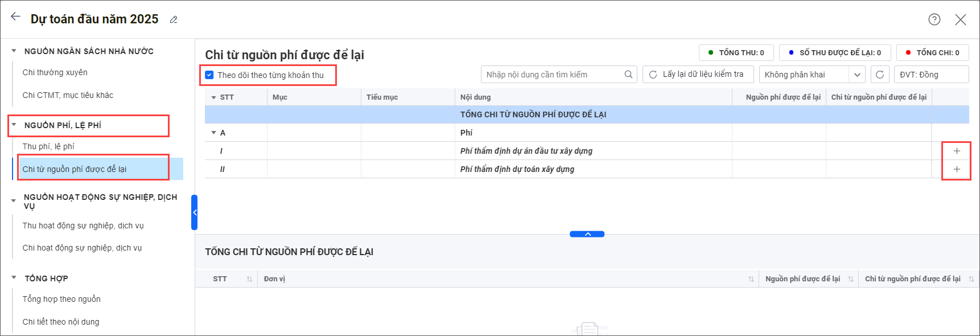Add row for Phí thẩm định dự án đầu tư
980x336 pixels.
click(957, 151)
